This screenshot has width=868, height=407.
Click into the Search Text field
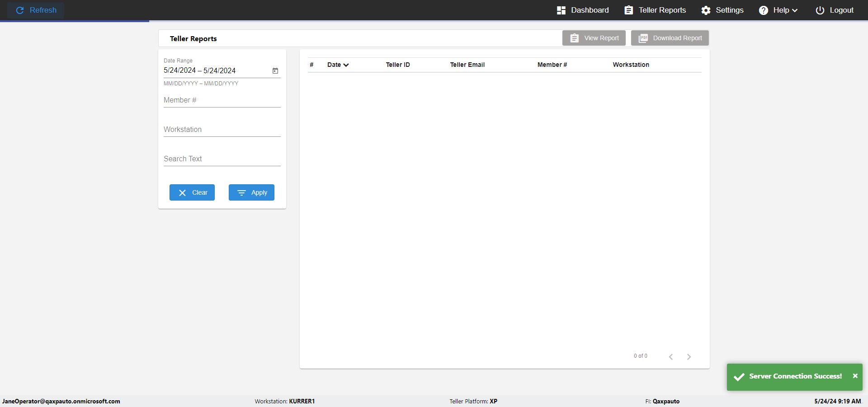pyautogui.click(x=222, y=159)
